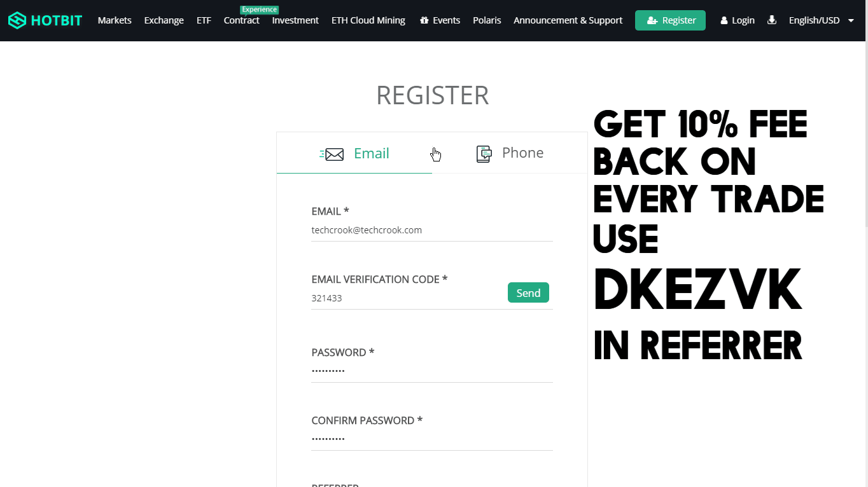Open the Investment menu

(295, 20)
